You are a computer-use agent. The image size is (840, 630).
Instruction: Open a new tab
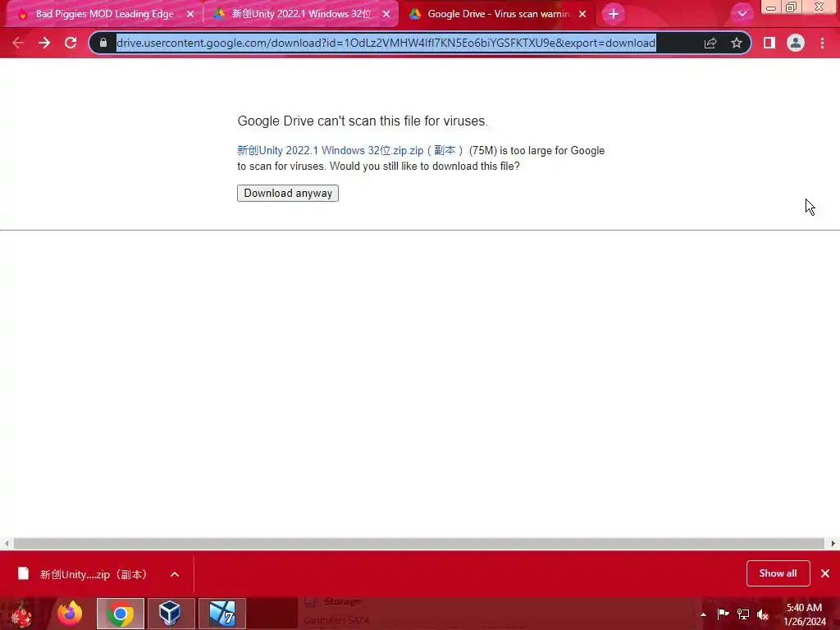point(614,14)
